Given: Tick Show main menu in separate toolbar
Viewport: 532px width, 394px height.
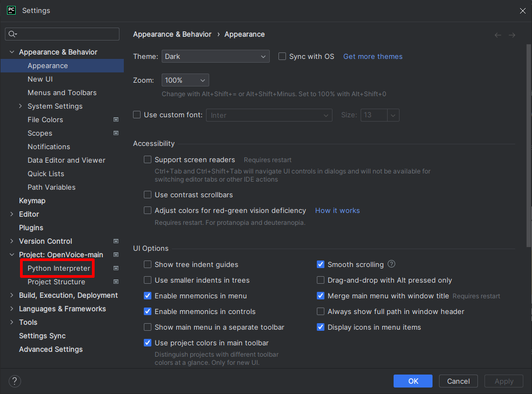Looking at the screenshot, I should pos(148,327).
